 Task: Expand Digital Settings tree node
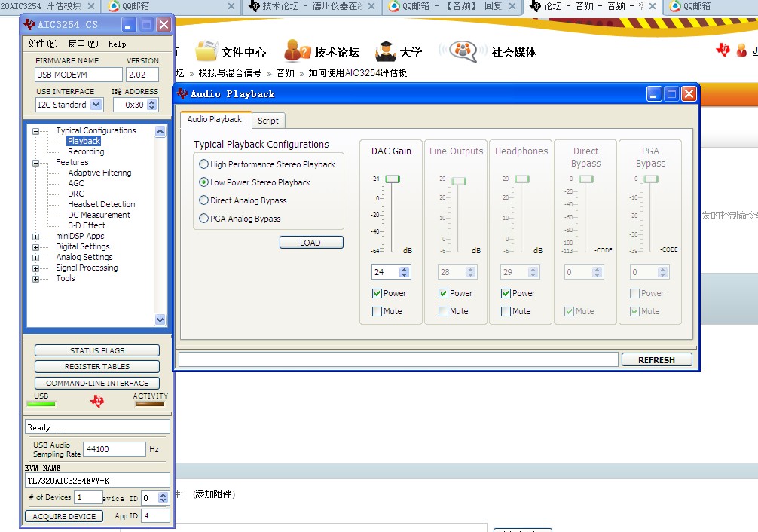click(35, 247)
